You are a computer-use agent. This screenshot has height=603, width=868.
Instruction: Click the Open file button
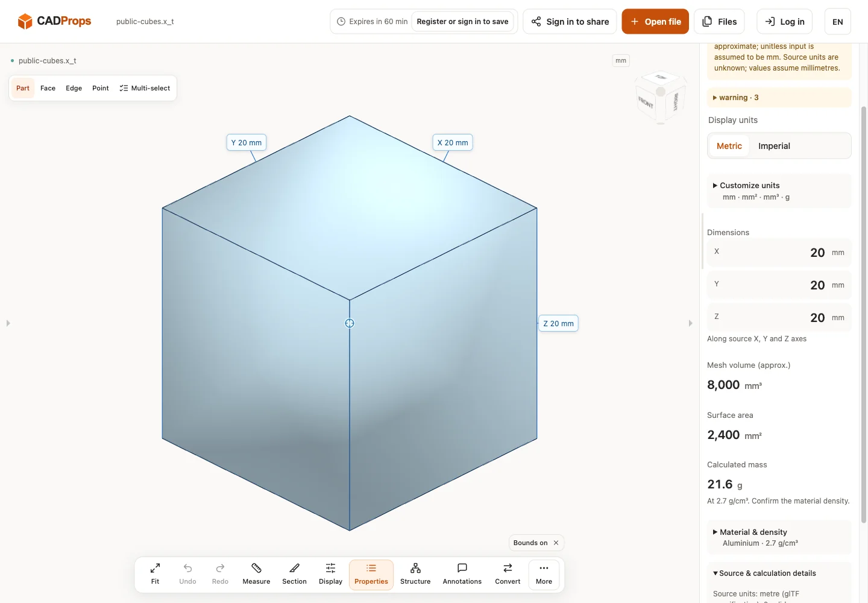coord(655,22)
